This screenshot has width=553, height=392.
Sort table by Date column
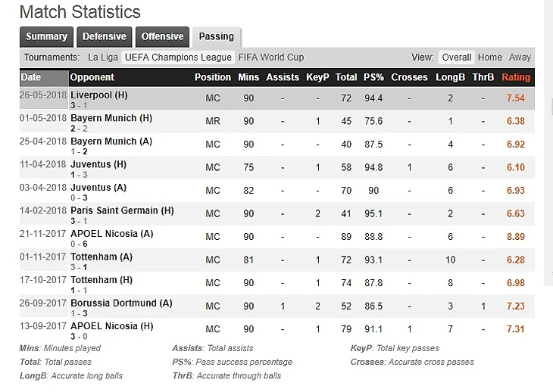31,77
